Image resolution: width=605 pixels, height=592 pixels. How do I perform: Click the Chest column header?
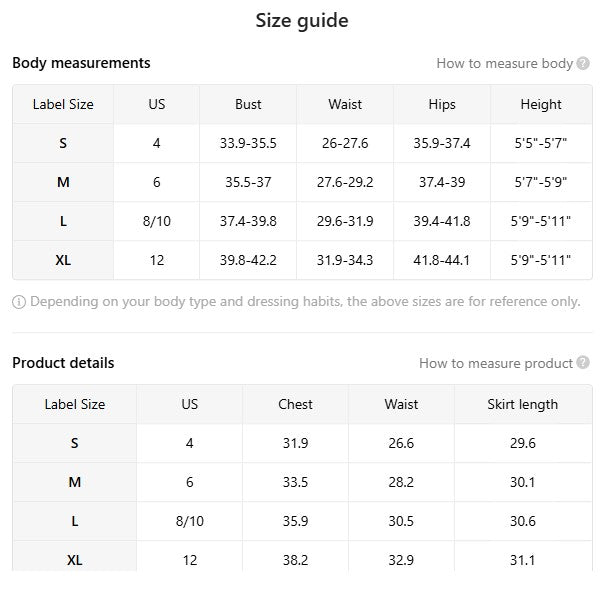(295, 404)
